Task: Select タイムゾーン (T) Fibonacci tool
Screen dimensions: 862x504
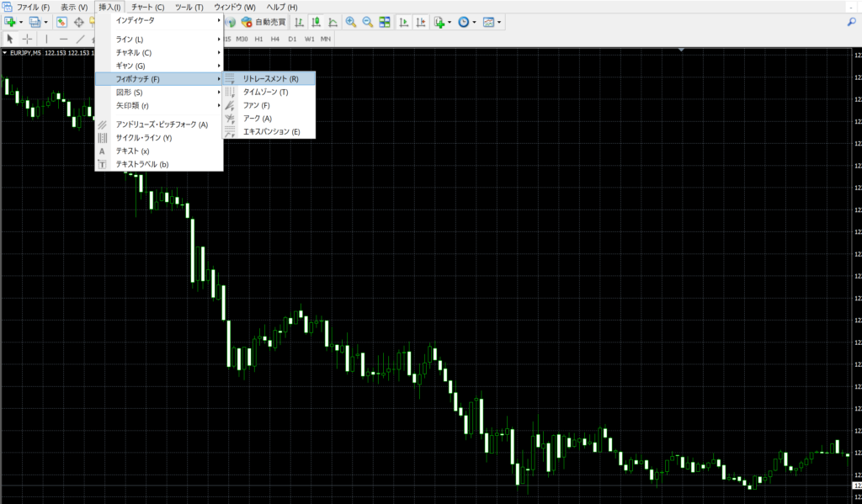Action: coord(269,92)
